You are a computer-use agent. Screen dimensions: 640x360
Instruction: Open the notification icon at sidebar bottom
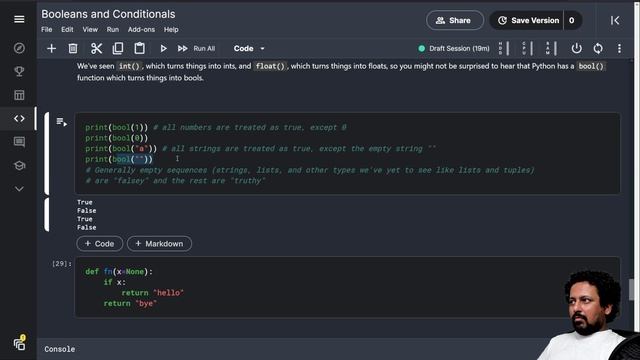pyautogui.click(x=19, y=344)
